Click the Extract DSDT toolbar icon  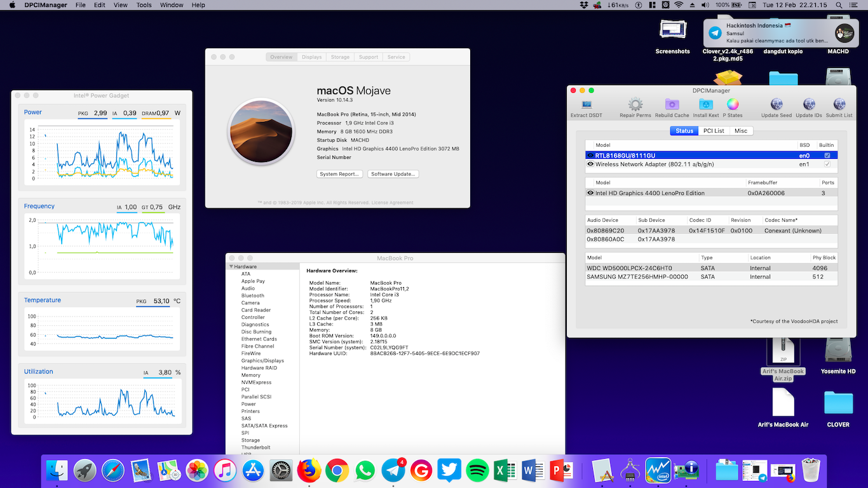pyautogui.click(x=586, y=105)
